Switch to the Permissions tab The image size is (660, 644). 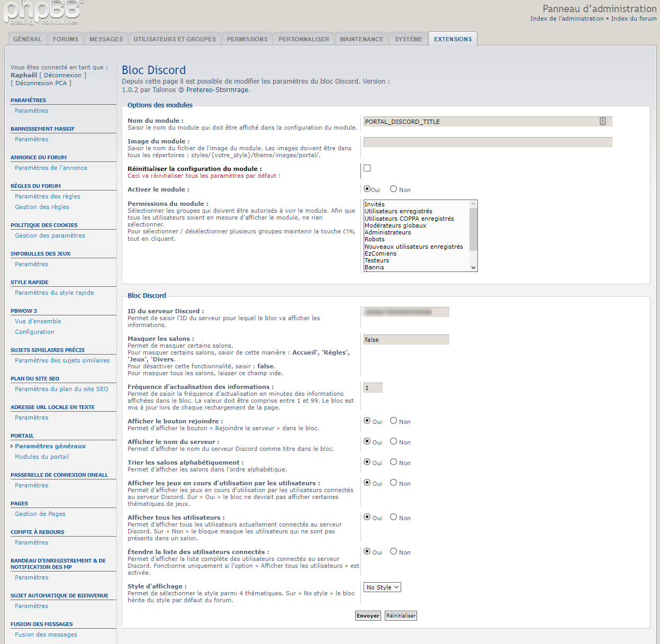tap(247, 39)
